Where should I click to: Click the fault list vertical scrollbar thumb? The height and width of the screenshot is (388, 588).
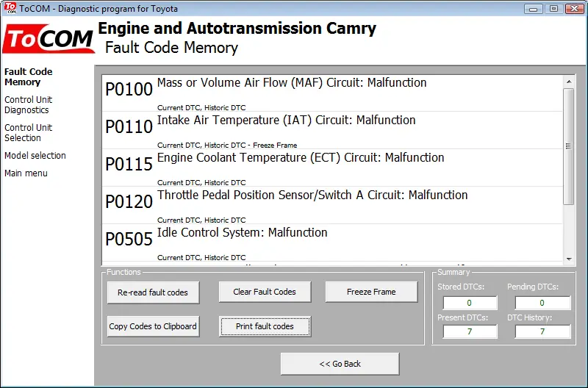pos(569,146)
